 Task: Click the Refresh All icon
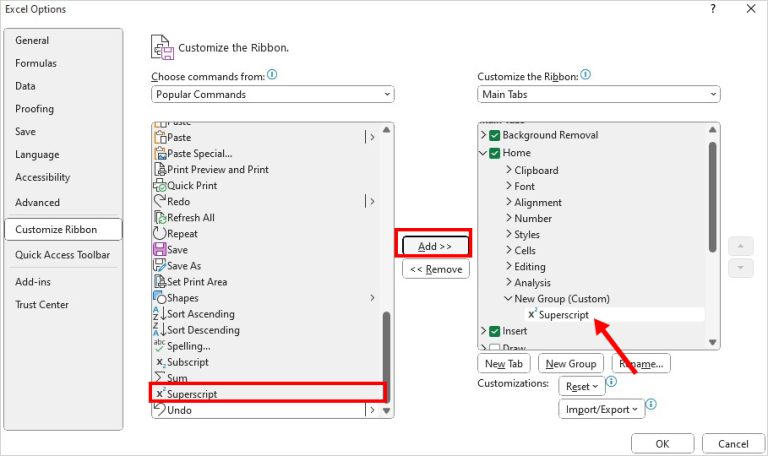pos(160,217)
